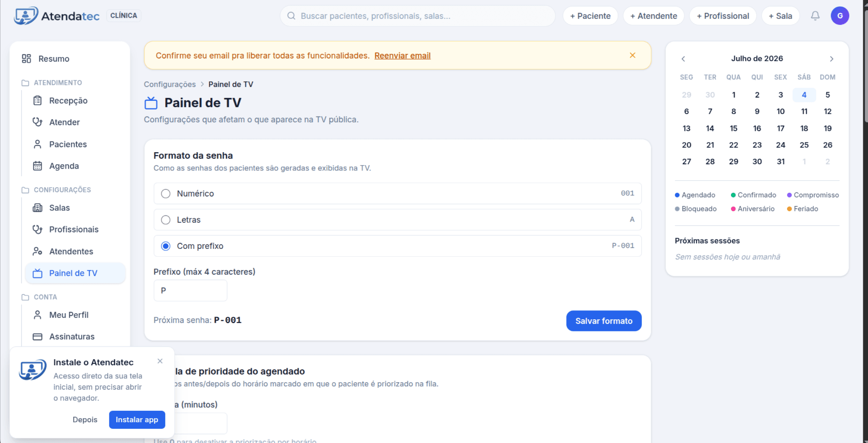Open the Salas menu item
Viewport: 868px width, 443px height.
tap(75, 207)
